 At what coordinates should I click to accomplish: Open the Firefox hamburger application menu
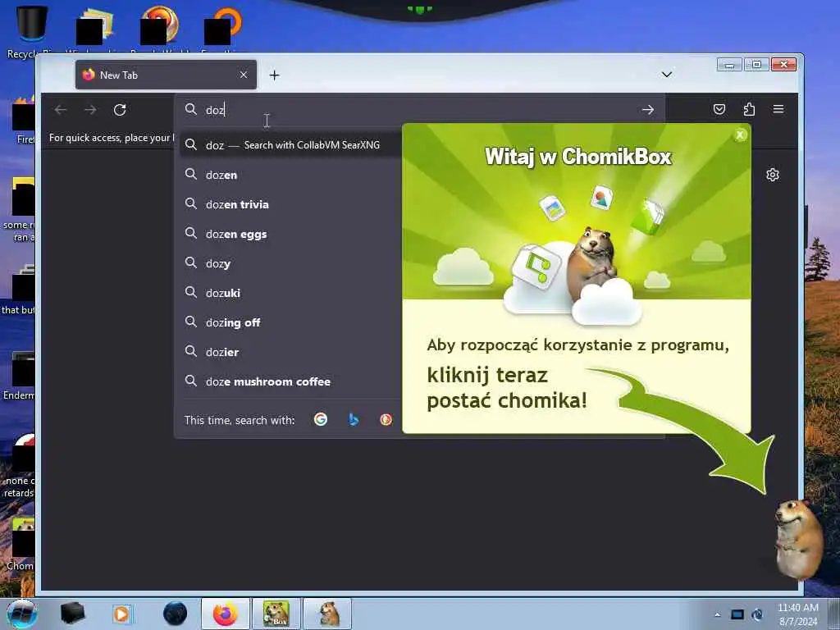pyautogui.click(x=778, y=109)
